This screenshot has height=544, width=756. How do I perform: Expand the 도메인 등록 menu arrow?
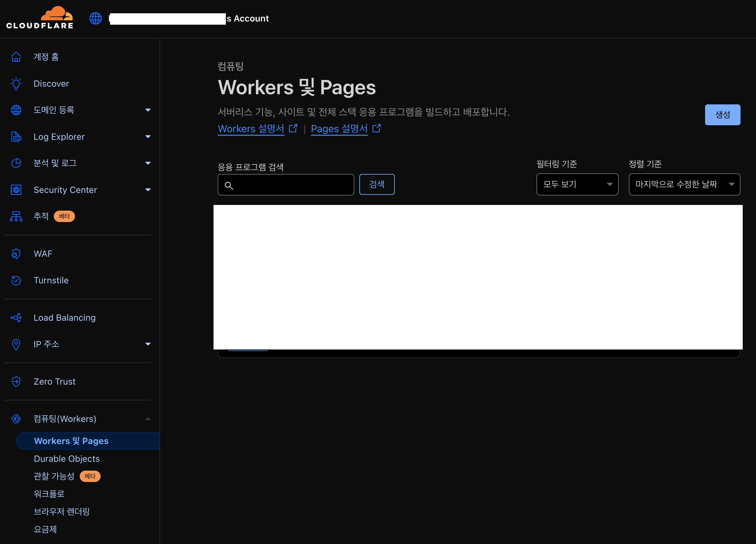point(148,110)
